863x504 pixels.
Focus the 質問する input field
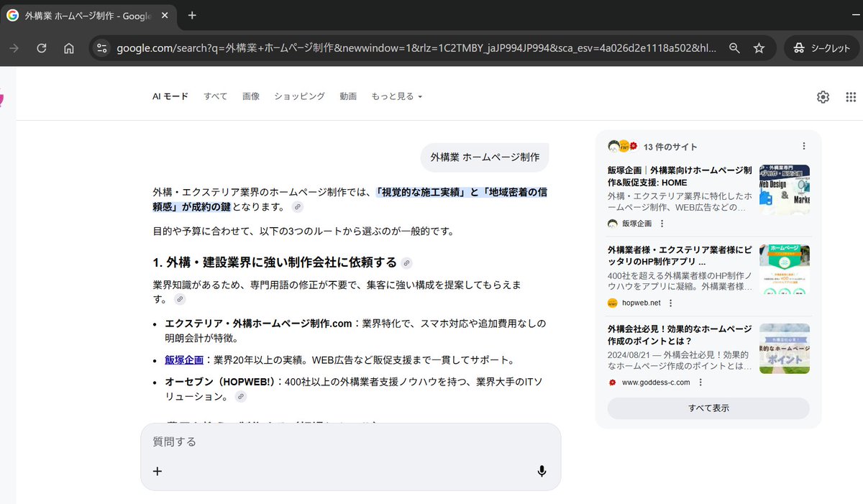click(x=350, y=441)
